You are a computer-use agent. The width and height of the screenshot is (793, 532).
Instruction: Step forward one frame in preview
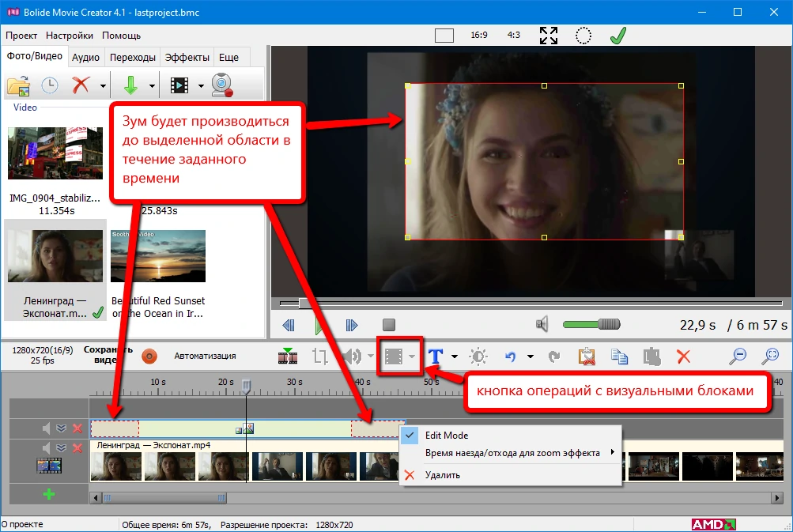point(352,325)
